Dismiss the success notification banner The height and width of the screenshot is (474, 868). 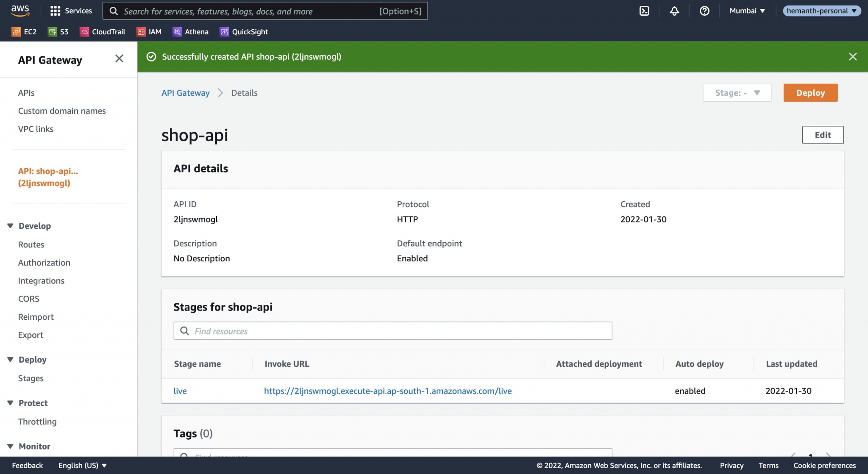click(853, 56)
